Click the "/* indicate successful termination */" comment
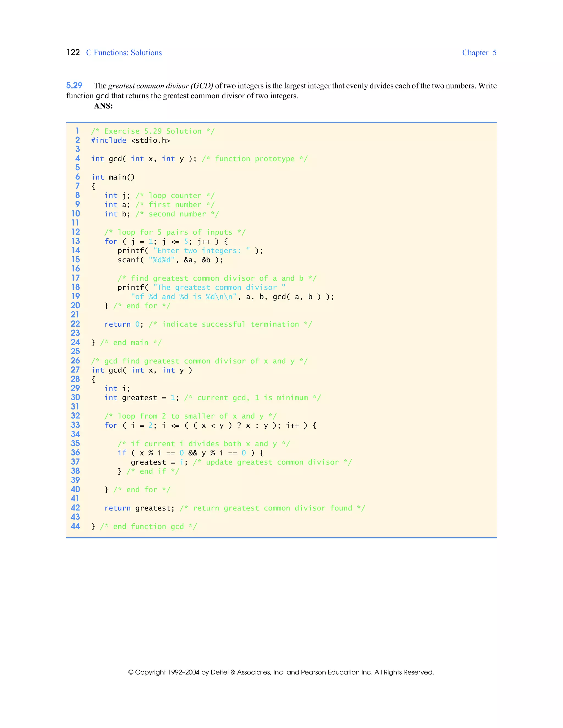This screenshot has width=563, height=728. point(230,324)
